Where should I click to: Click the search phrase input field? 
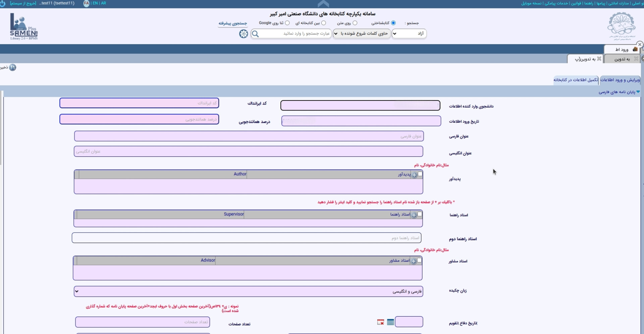point(295,34)
